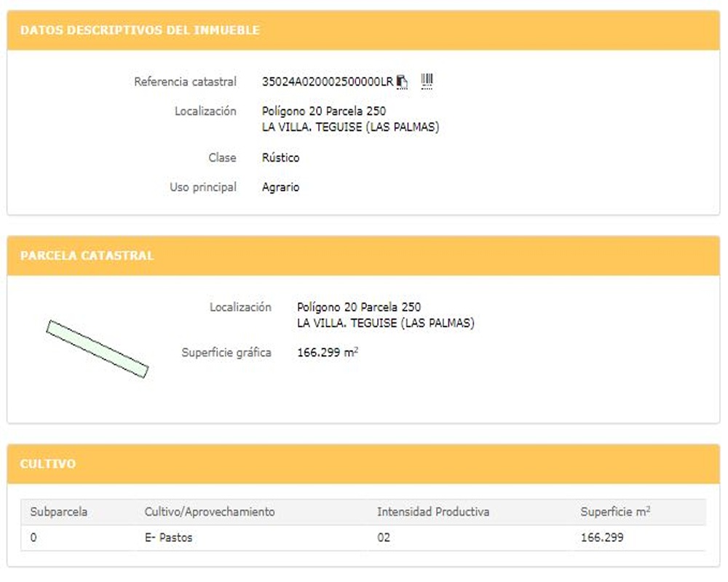
Task: Click 'Polígono 20 Parcela 250' in the property data section
Action: coord(324,111)
